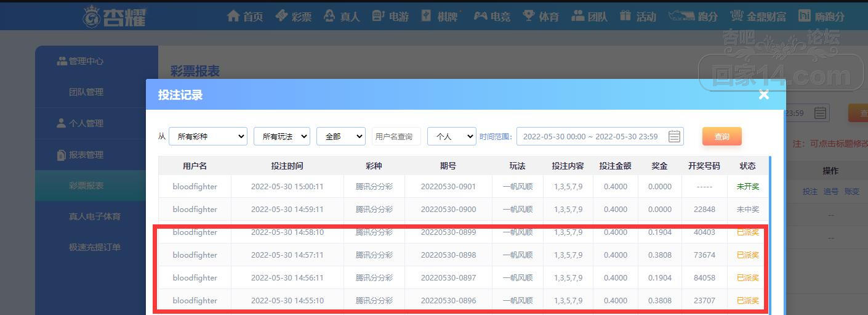The height and width of the screenshot is (315, 868).
Task: Open 活动 via the gift box icon
Action: tap(625, 16)
